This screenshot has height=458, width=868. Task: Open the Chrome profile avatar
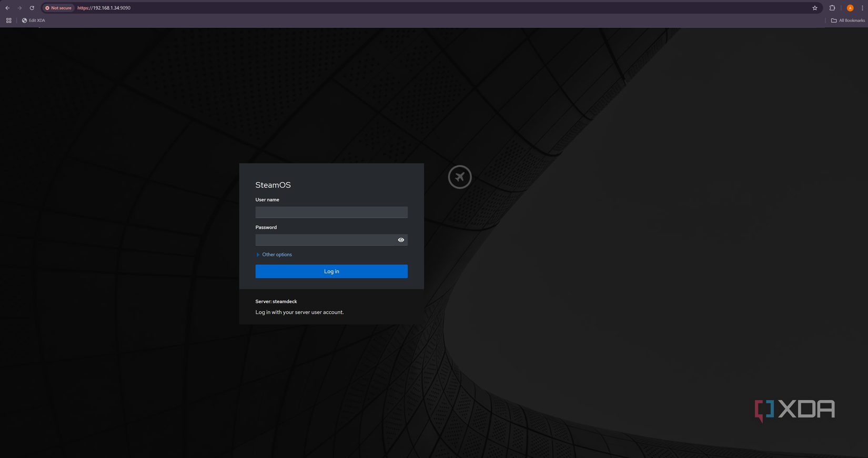click(850, 8)
